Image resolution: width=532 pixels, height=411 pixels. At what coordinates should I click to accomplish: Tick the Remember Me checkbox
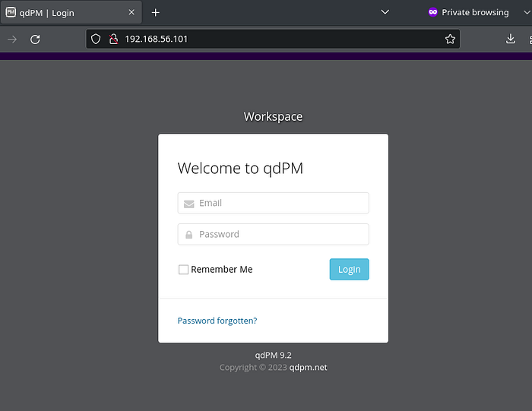coord(183,270)
